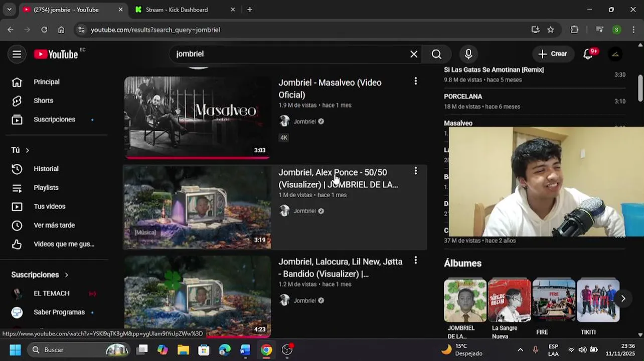Open the Bandido Visualizer thumbnail
This screenshot has width=644, height=361.
click(x=198, y=296)
